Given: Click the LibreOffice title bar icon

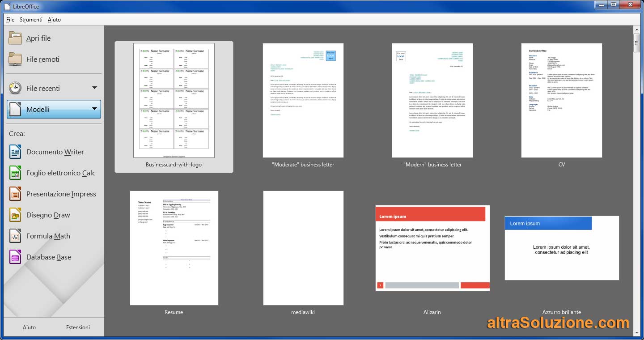Looking at the screenshot, I should 7,6.
